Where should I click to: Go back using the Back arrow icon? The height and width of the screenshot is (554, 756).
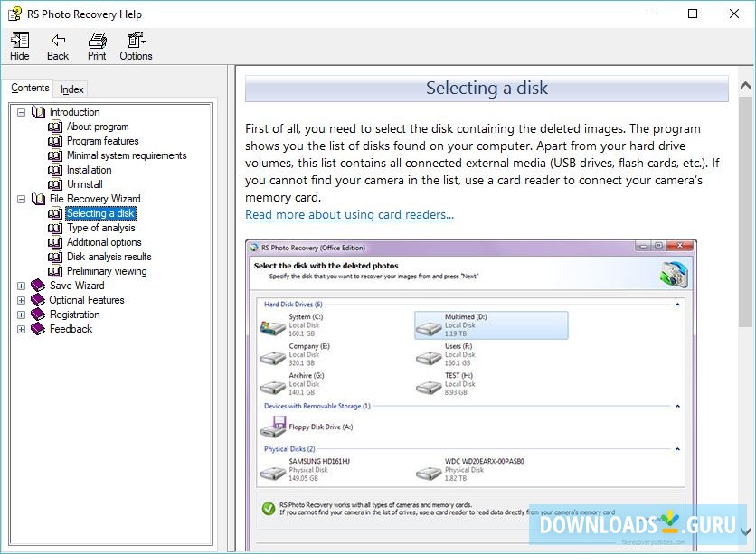coord(58,41)
